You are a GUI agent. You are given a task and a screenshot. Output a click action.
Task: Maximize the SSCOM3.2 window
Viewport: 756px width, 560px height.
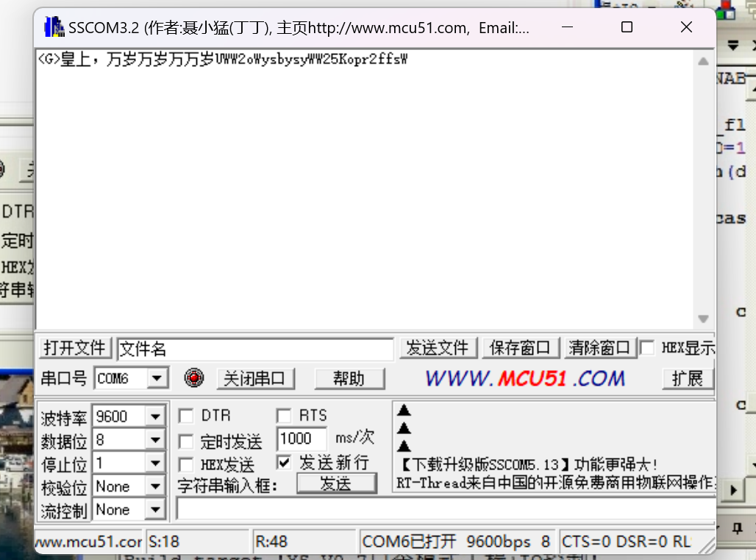click(x=627, y=27)
